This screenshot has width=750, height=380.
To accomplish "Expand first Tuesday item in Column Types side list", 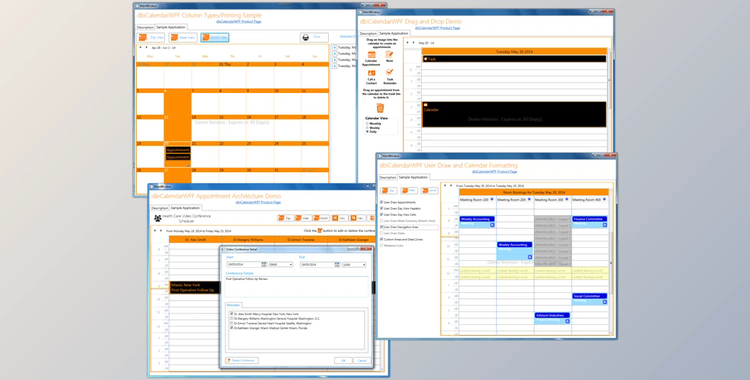I will coord(334,48).
